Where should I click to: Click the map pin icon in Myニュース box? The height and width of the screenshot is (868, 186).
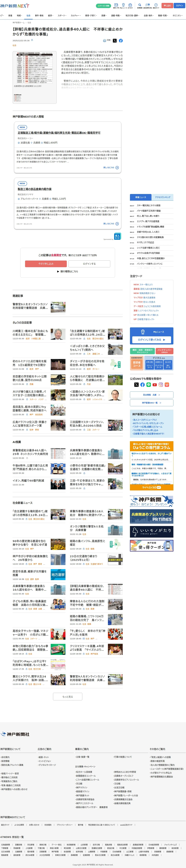point(143,332)
